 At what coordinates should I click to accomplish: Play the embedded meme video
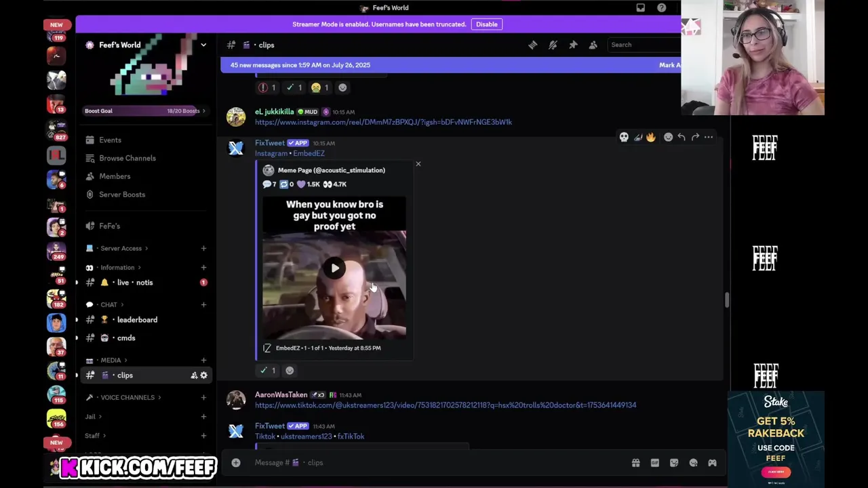[334, 268]
